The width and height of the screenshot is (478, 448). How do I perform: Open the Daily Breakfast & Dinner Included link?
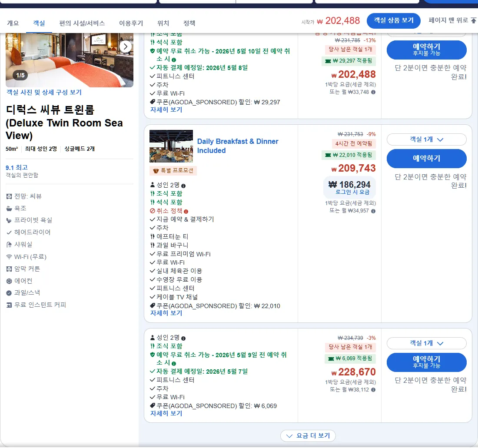point(238,146)
